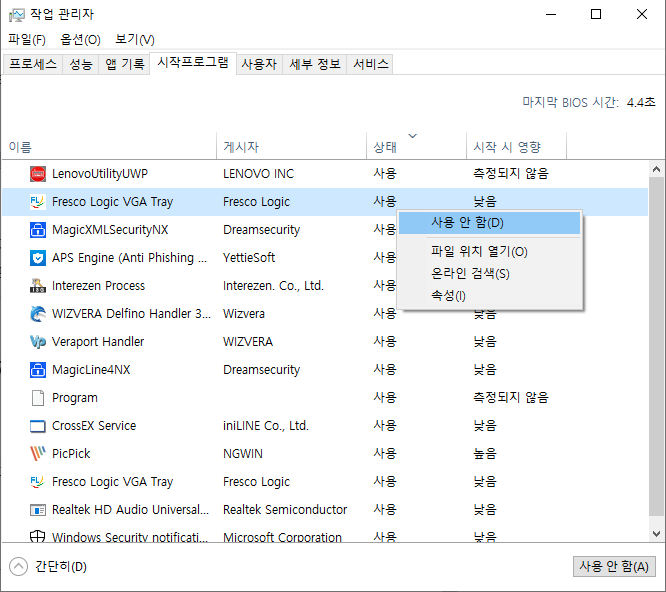
Task: Click the highlighted Fresco Logic VGA Tray icon
Action: tap(38, 202)
